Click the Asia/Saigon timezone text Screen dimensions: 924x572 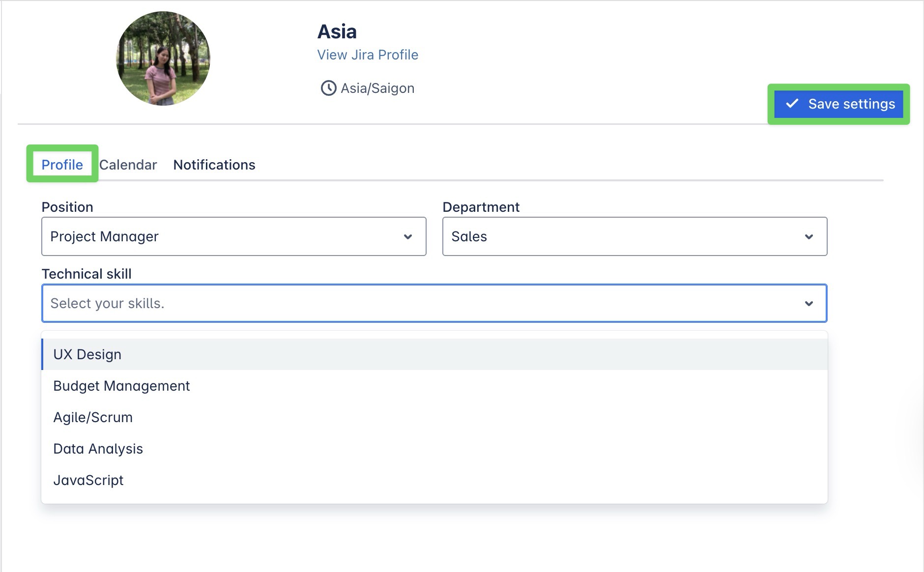tap(377, 88)
